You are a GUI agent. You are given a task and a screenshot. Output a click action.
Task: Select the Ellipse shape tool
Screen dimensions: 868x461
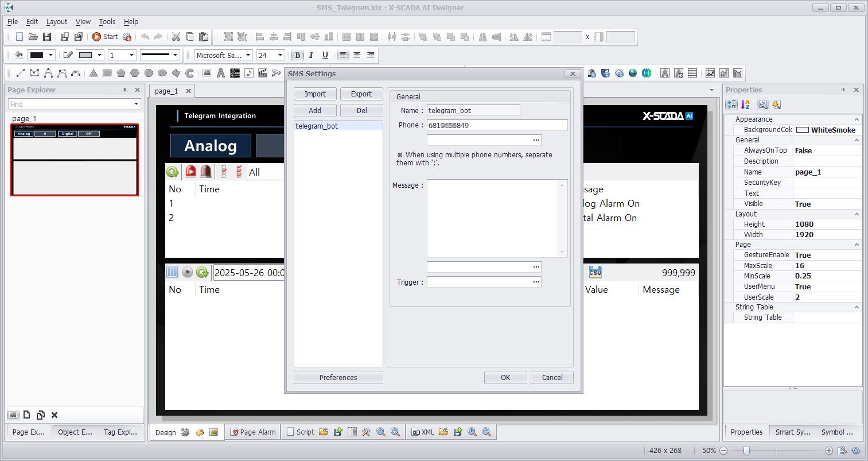click(x=162, y=73)
